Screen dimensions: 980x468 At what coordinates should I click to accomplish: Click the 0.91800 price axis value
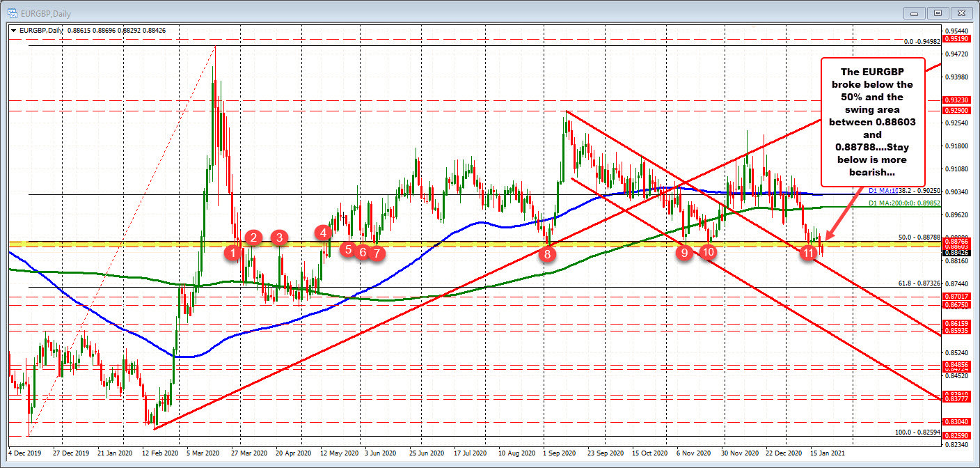956,146
